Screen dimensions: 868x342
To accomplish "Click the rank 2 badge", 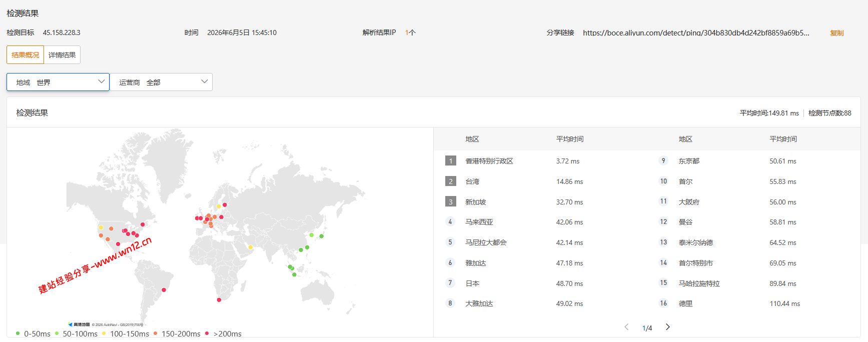I will [x=451, y=181].
